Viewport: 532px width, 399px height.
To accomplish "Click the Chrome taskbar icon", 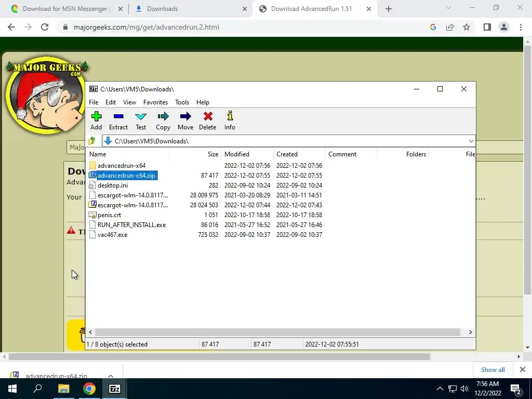I will [89, 389].
